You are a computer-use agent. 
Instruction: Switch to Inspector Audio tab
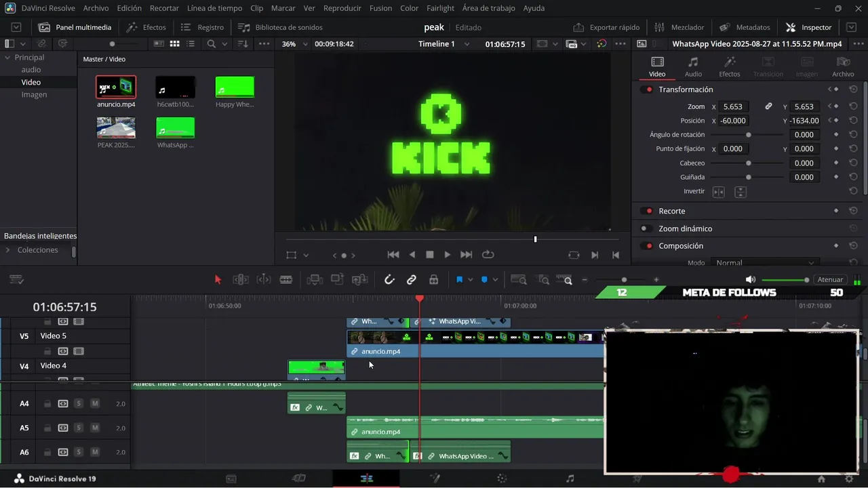point(693,66)
